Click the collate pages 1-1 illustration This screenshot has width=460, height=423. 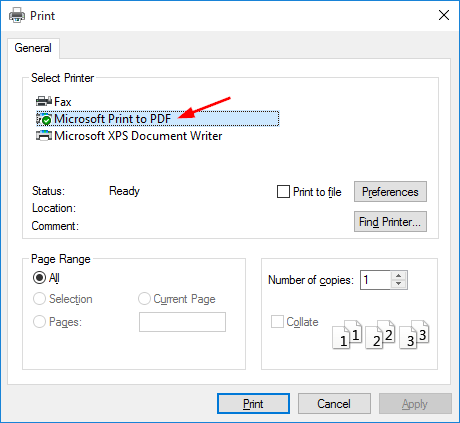[347, 334]
